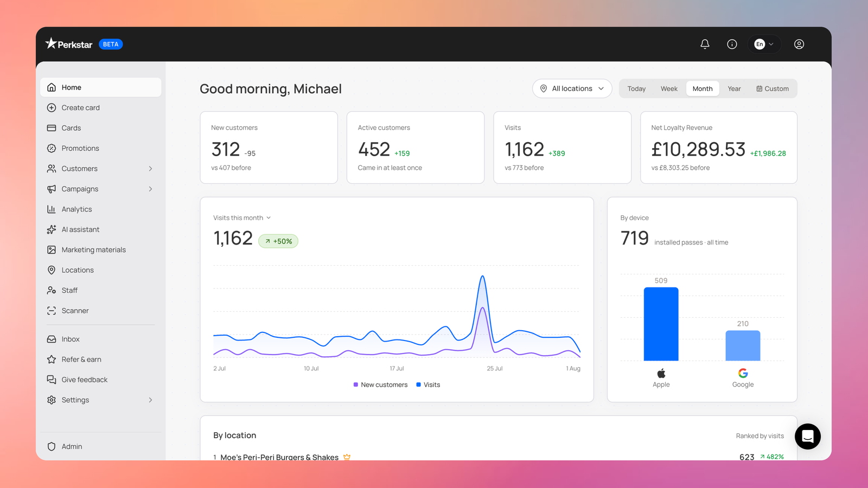The height and width of the screenshot is (488, 868).
Task: Open Marketing materials page
Action: click(101, 250)
